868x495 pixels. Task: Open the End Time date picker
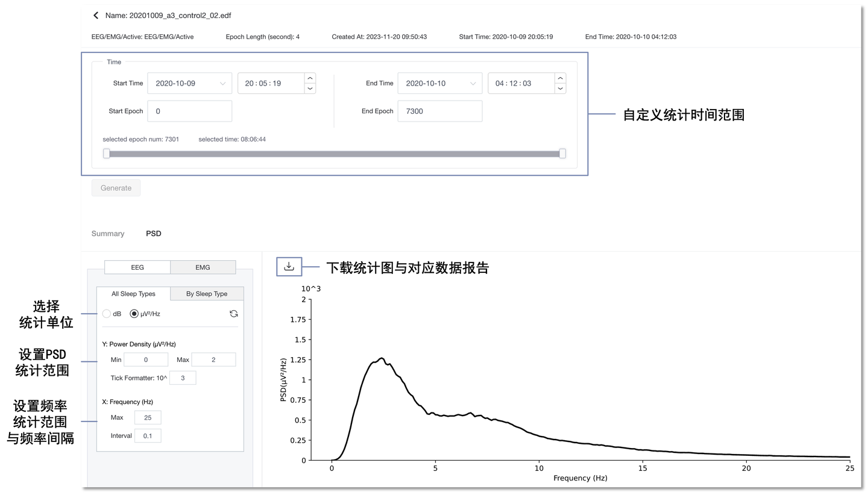(x=439, y=83)
